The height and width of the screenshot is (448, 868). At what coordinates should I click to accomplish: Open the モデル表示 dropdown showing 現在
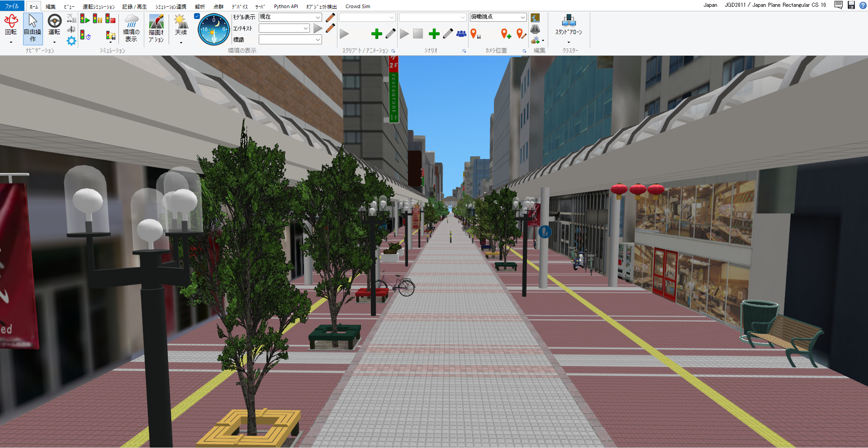pyautogui.click(x=290, y=17)
